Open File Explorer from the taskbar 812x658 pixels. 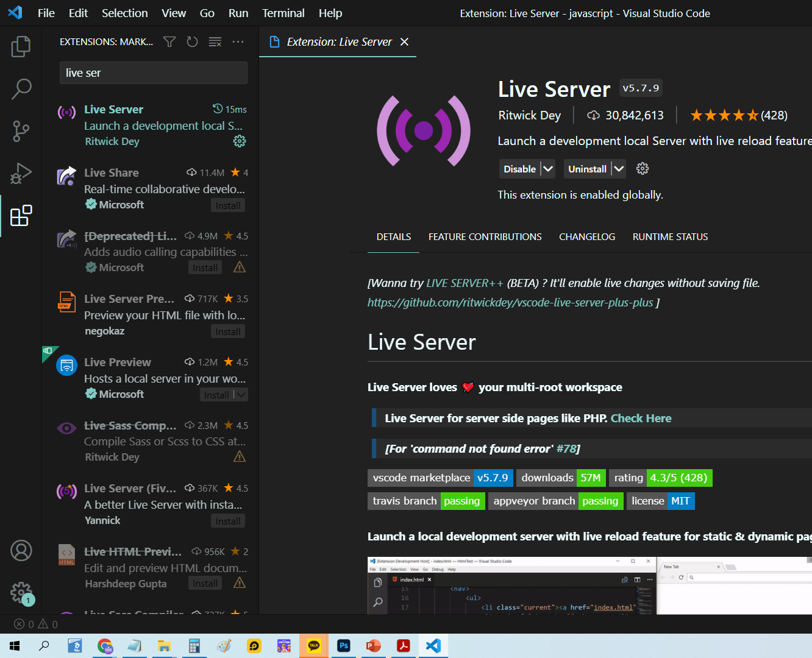pyautogui.click(x=165, y=646)
